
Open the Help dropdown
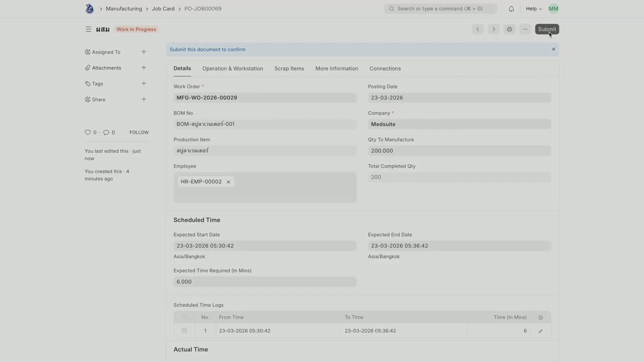[534, 9]
